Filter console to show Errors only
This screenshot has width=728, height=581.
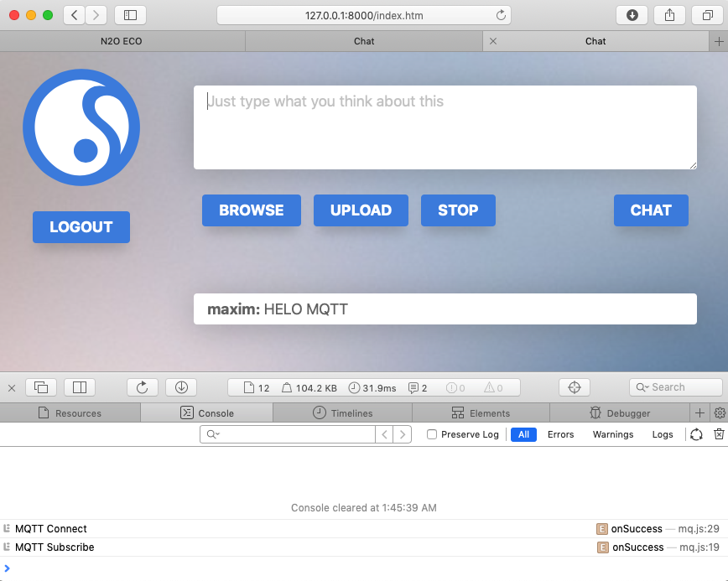(x=560, y=434)
